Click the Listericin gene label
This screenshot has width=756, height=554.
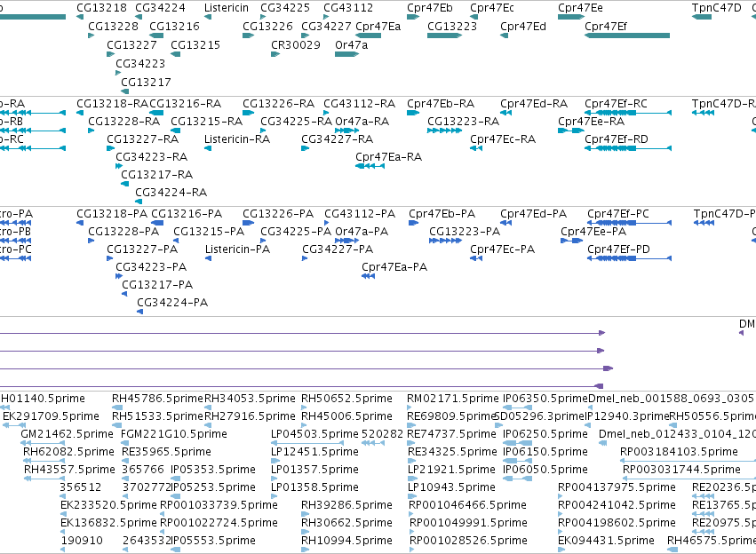tap(227, 8)
